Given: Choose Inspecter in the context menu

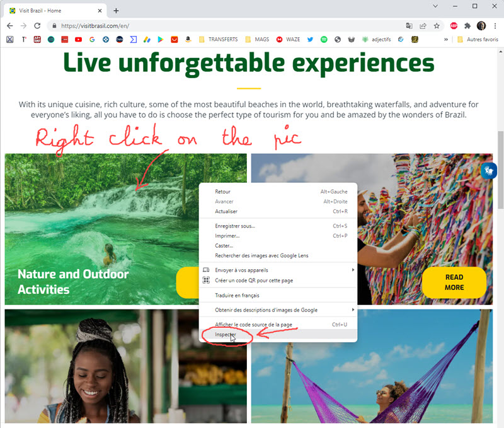Looking at the screenshot, I should 278,335.
